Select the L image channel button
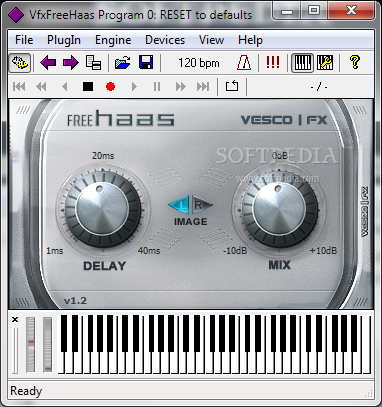Screen dimensions: 382x407 179,205
